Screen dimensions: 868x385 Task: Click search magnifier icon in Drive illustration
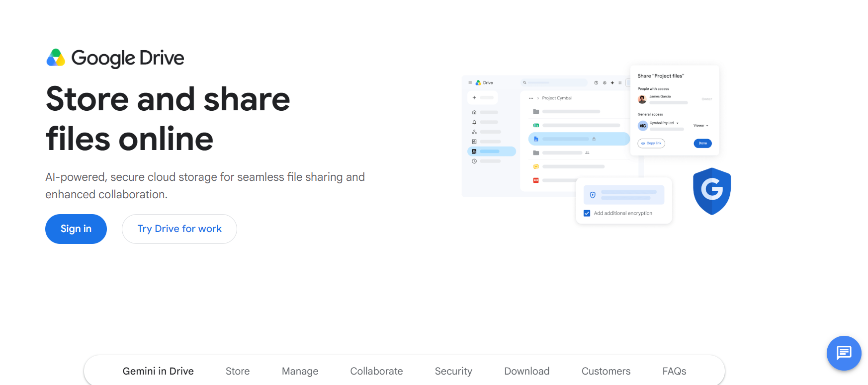coord(524,82)
